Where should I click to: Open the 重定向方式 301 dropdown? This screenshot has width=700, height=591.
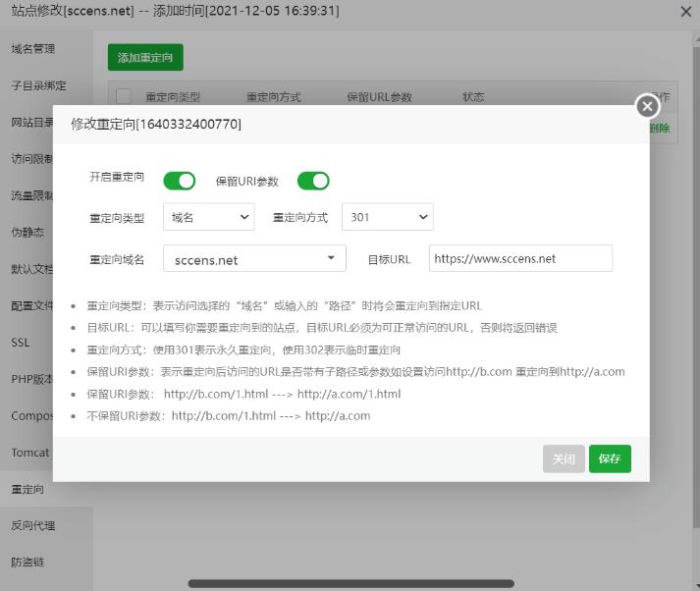(387, 217)
